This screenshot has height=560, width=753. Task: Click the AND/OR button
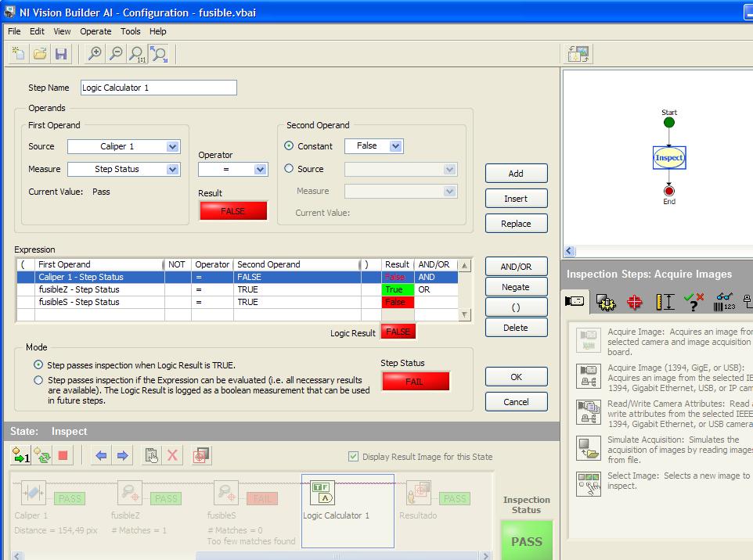(517, 267)
